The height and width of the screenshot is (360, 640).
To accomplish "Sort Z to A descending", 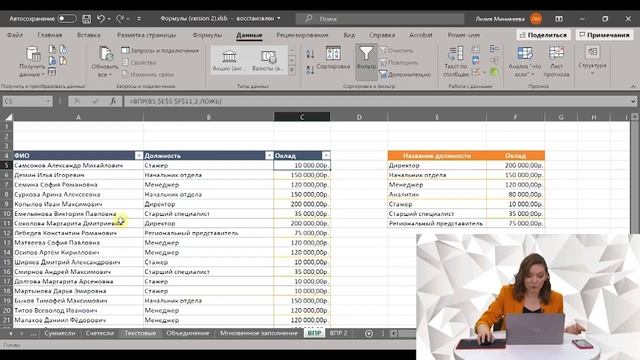I will pyautogui.click(x=310, y=70).
